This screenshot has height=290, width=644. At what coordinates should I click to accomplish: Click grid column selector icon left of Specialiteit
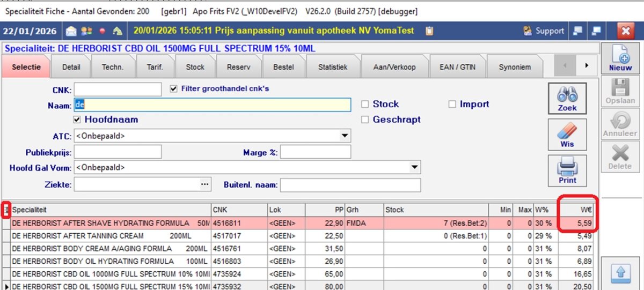tap(6, 210)
